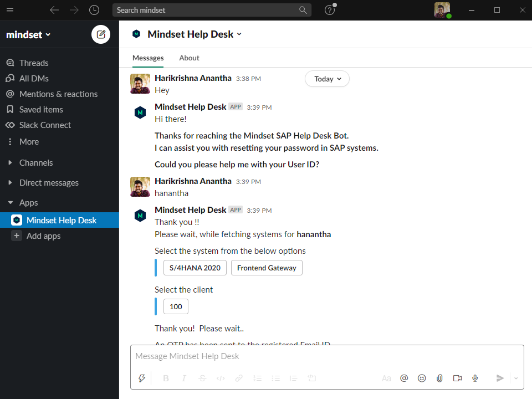Image resolution: width=532 pixels, height=399 pixels.
Task: Toggle bold formatting
Action: [x=166, y=378]
